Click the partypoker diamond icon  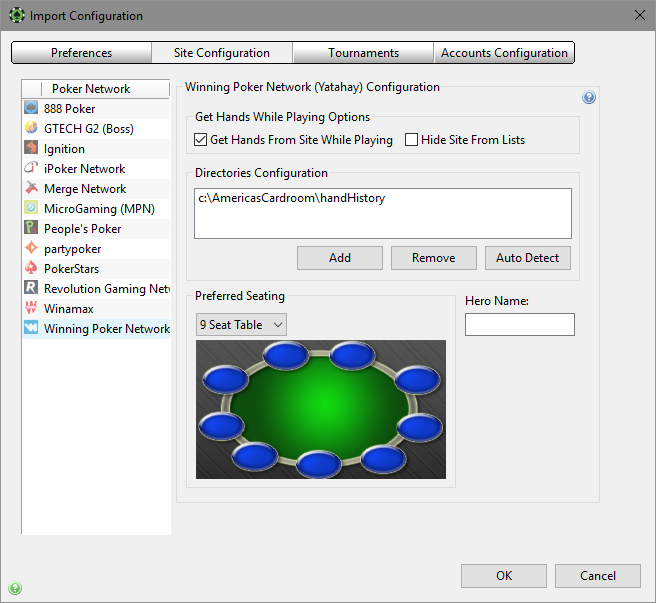31,248
